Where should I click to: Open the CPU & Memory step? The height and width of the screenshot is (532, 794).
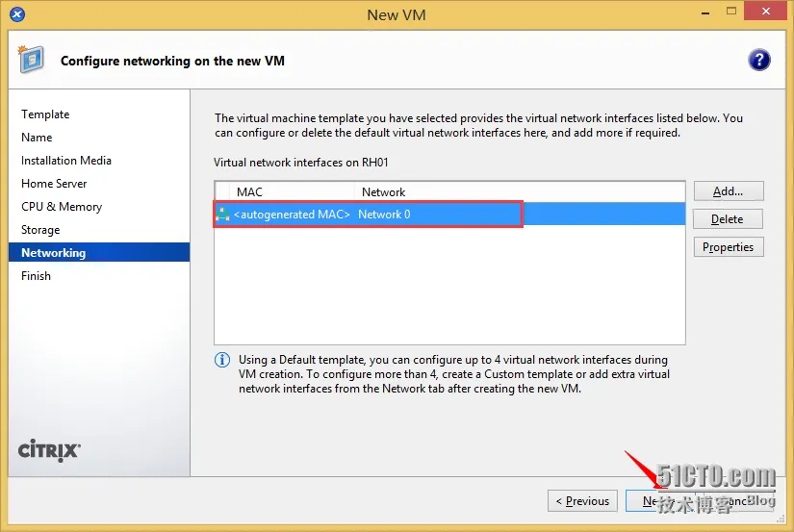(62, 207)
